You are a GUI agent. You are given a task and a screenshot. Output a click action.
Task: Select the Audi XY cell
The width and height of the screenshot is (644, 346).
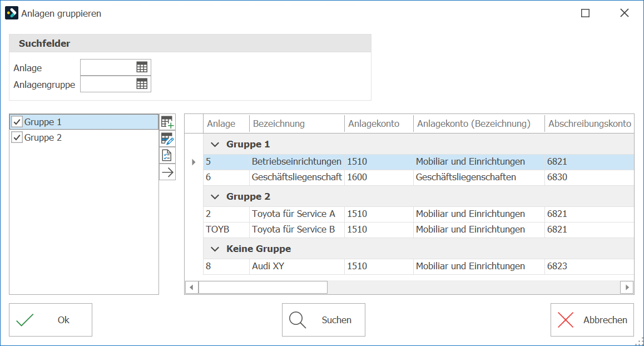(296, 266)
